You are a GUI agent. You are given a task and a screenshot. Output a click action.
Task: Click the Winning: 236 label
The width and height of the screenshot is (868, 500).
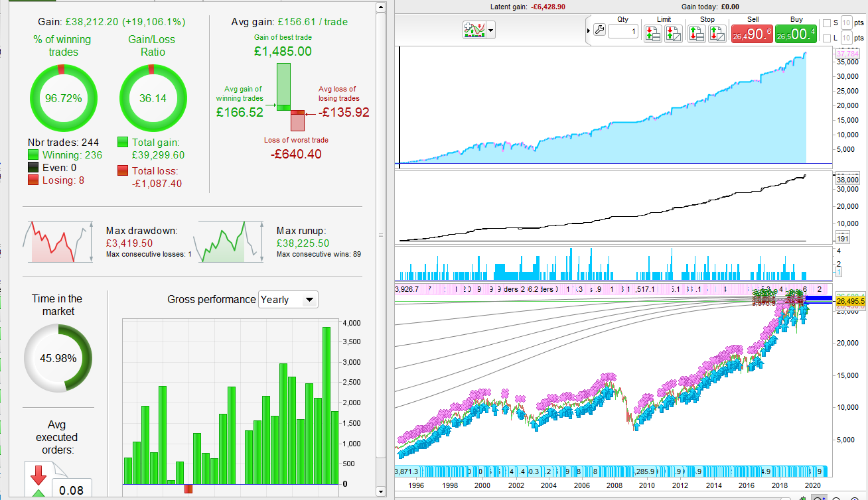[72, 155]
